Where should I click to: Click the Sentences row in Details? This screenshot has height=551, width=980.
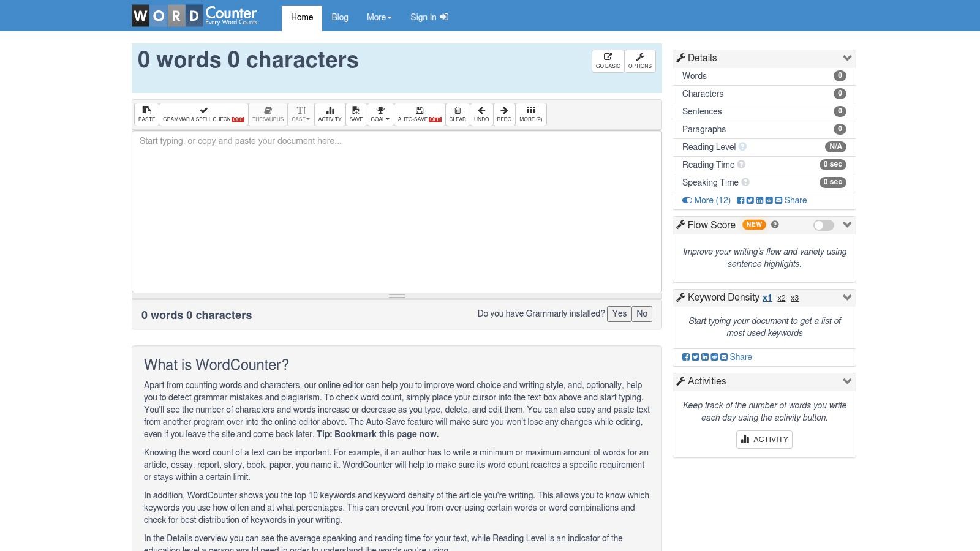point(764,111)
